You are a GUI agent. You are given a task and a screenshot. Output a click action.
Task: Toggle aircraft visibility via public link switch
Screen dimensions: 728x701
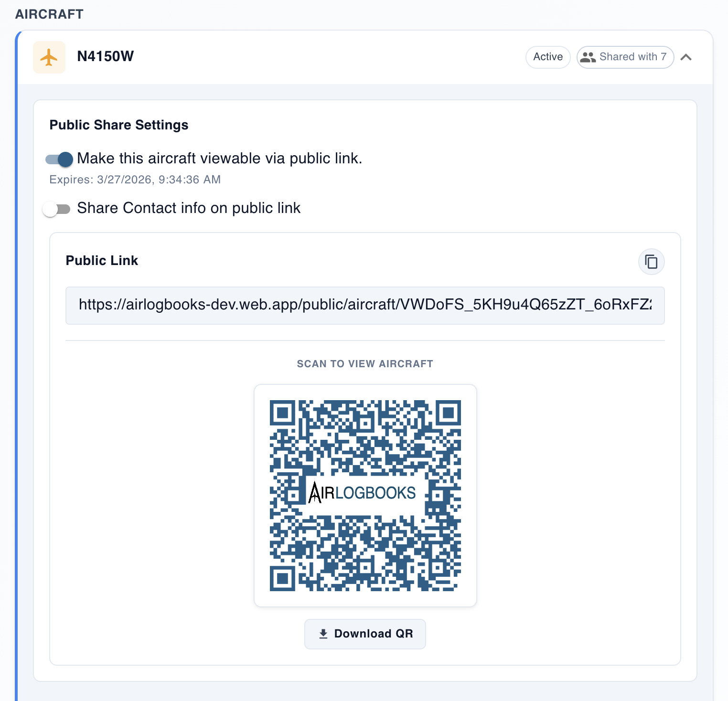pos(58,159)
